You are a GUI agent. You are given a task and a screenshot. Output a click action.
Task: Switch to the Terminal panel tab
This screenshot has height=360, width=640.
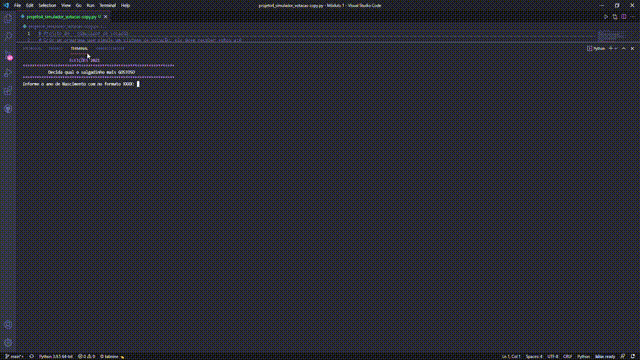(x=79, y=49)
